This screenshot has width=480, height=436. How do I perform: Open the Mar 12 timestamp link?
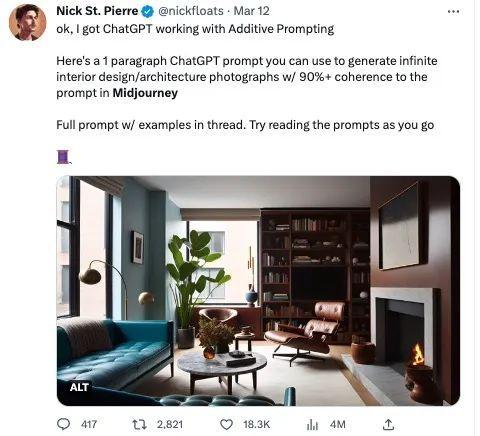pyautogui.click(x=251, y=11)
